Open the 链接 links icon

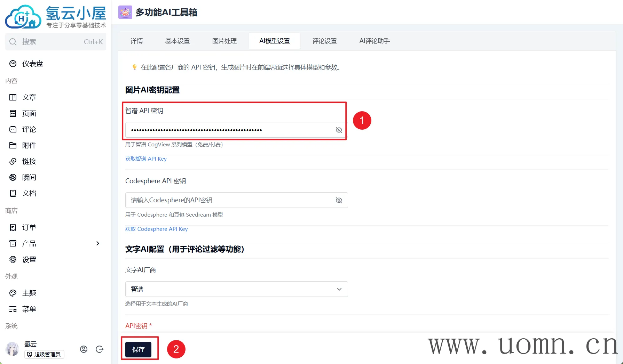tap(13, 161)
